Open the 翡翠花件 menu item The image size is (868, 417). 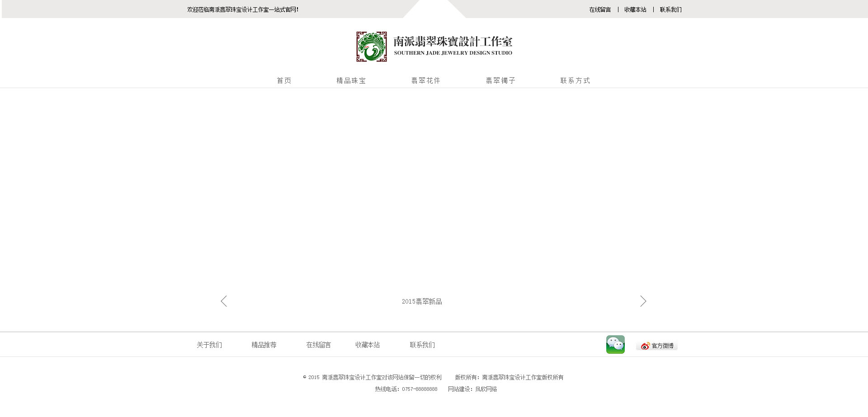point(425,80)
